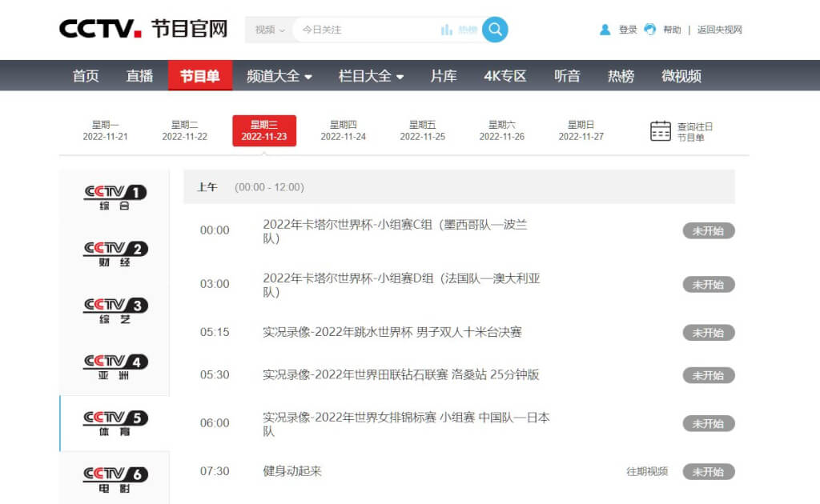Select the 星期二 2022-11-22 date tab

click(x=185, y=130)
